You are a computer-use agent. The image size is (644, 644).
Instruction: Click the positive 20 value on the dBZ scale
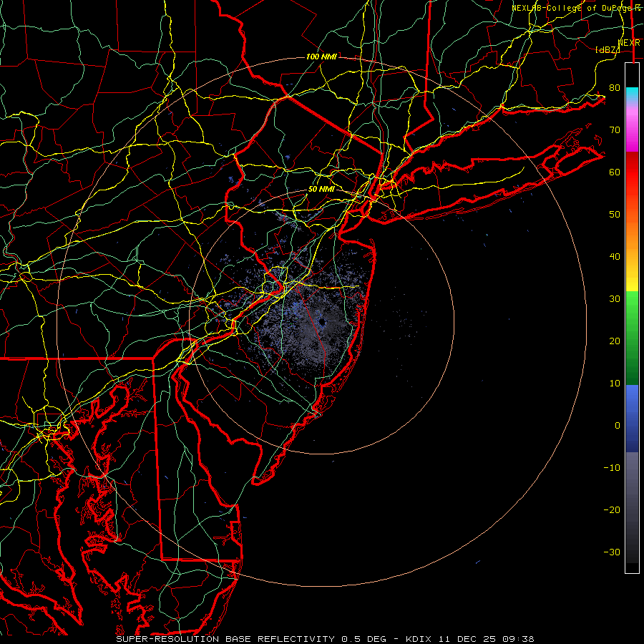pyautogui.click(x=615, y=341)
